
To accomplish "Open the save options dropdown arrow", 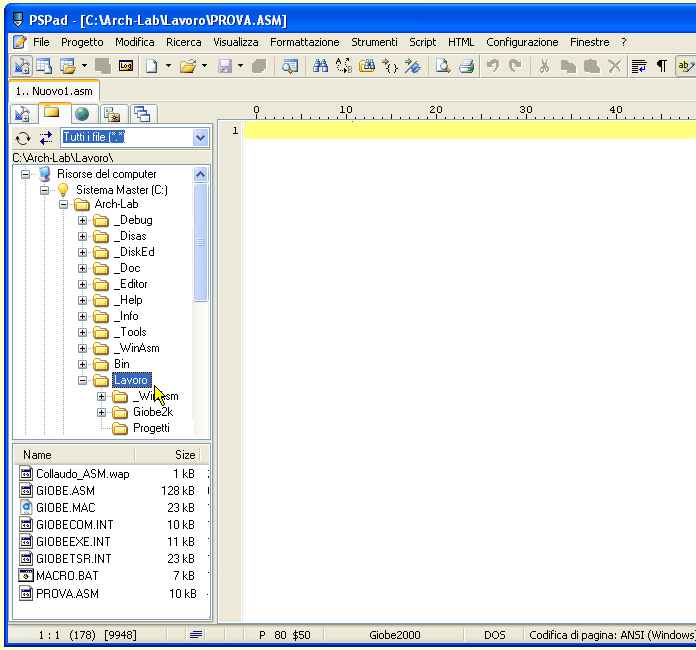I will tap(240, 67).
